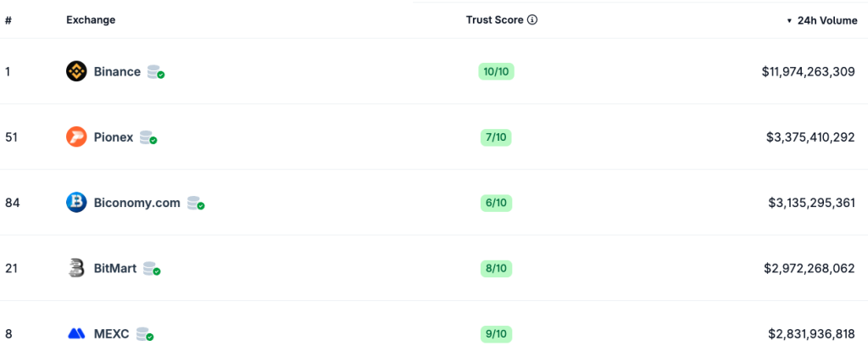The image size is (868, 363).
Task: Open the Biconomy.com exchange link
Action: tap(136, 203)
